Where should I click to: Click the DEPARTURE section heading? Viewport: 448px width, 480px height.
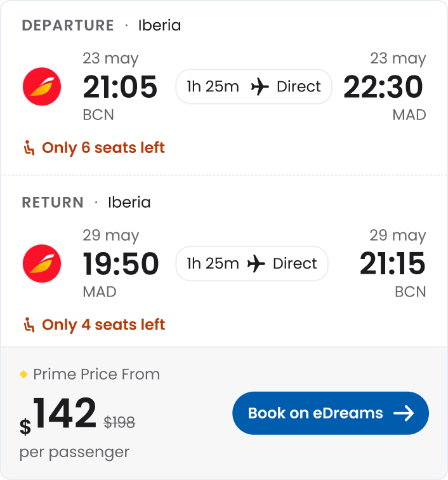[68, 25]
